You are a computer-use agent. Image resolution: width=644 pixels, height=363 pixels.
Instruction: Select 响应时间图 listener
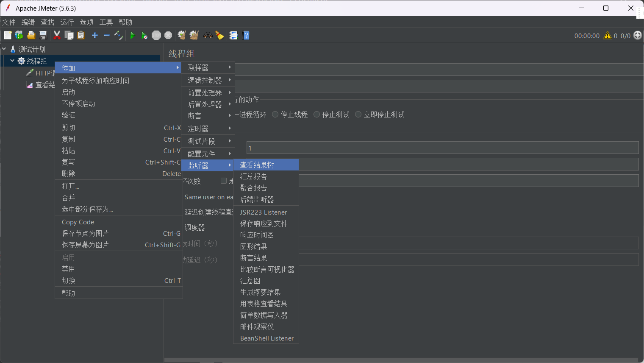tap(266, 235)
